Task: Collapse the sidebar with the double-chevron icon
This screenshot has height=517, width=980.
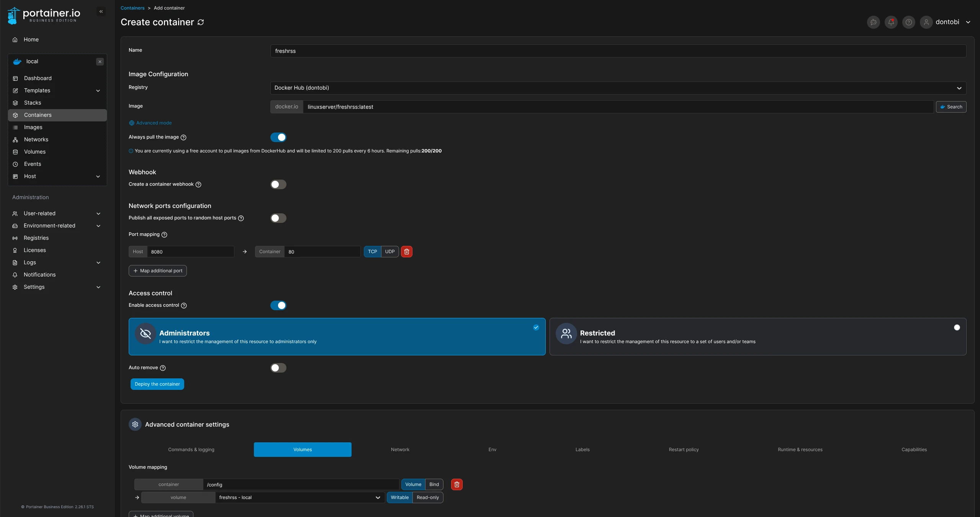Action: [x=101, y=11]
